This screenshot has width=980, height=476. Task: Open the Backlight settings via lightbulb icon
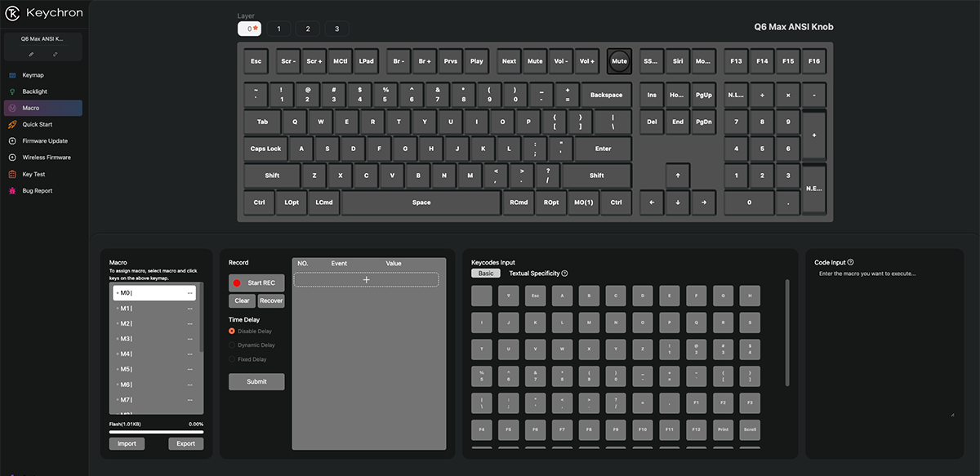(13, 91)
